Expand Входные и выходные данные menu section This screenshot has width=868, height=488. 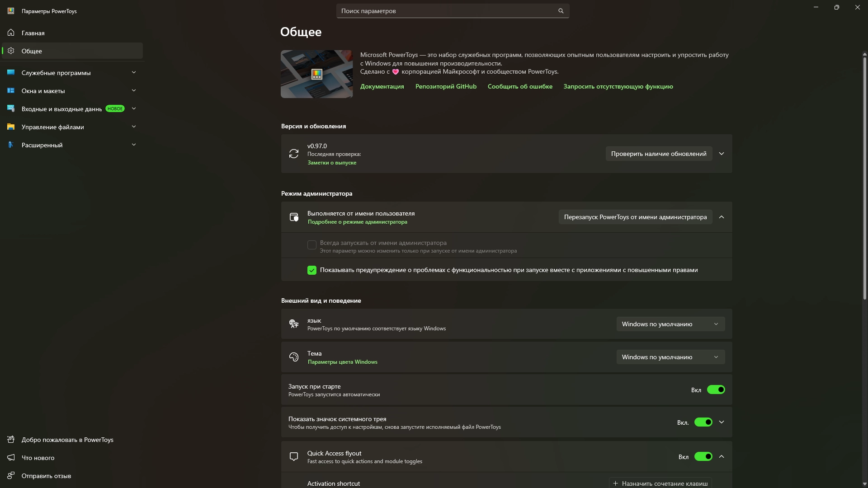[133, 108]
